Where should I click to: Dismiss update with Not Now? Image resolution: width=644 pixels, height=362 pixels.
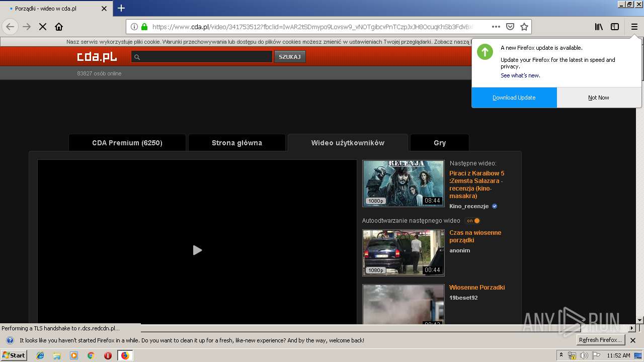599,98
